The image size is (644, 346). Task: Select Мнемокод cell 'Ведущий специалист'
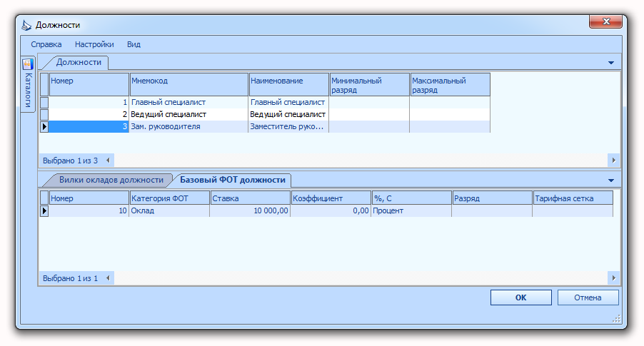click(188, 114)
